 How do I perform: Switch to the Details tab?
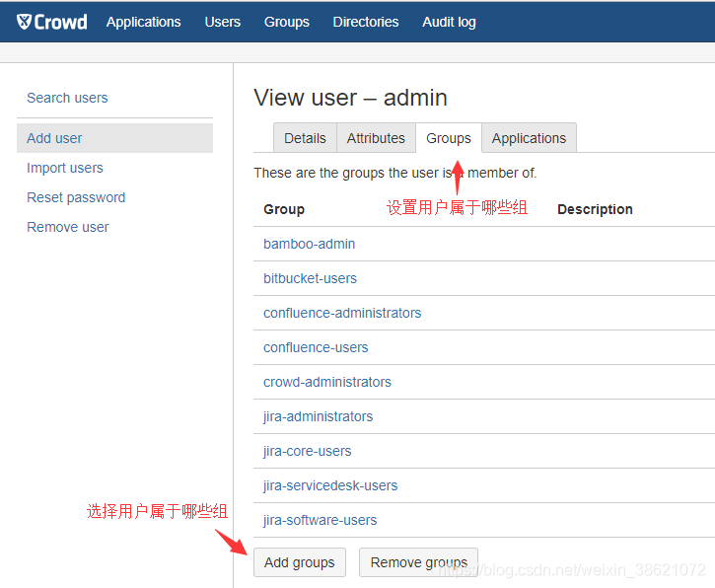[305, 138]
